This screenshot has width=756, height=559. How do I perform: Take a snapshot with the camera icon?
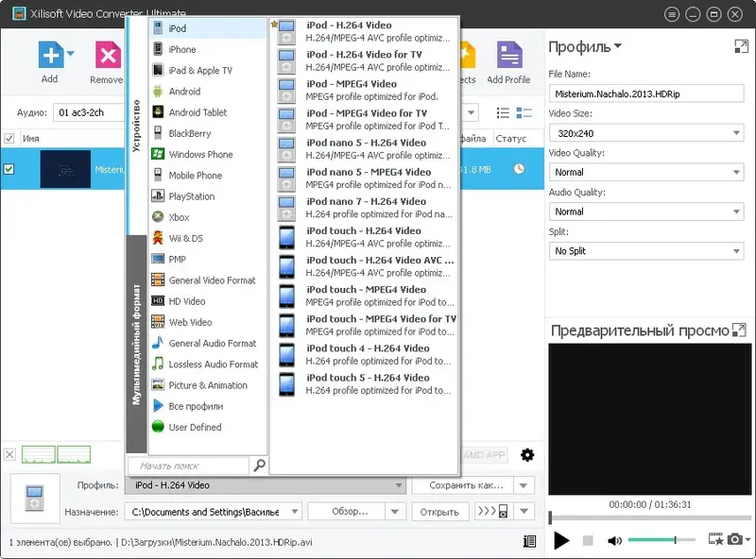point(736,540)
